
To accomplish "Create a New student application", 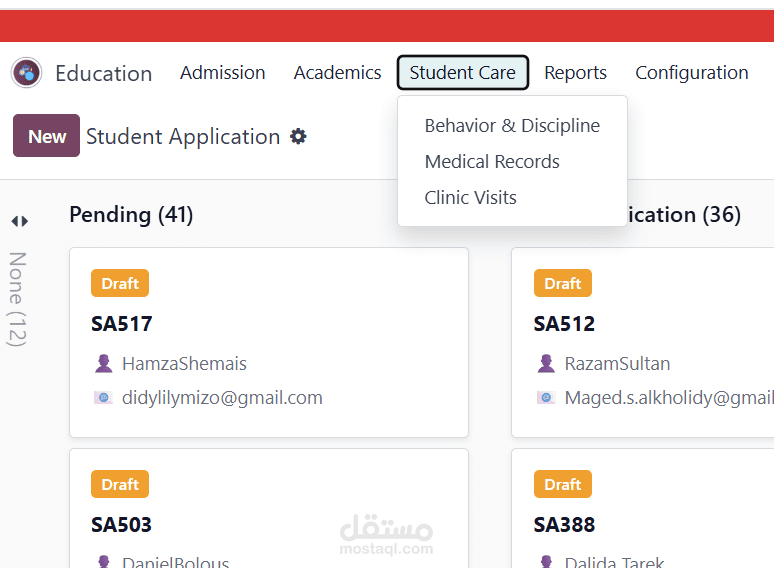I will tap(46, 136).
